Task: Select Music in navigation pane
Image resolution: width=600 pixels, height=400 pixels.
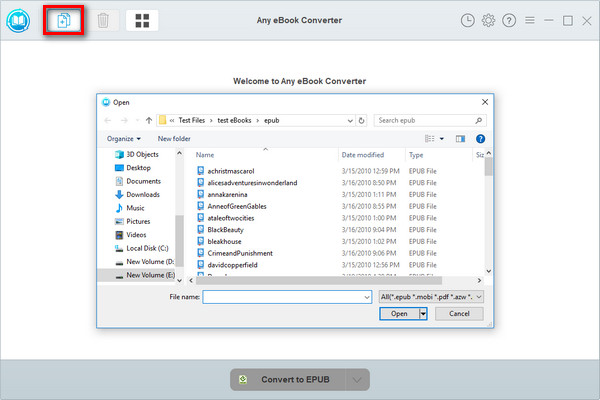Action: coord(130,208)
